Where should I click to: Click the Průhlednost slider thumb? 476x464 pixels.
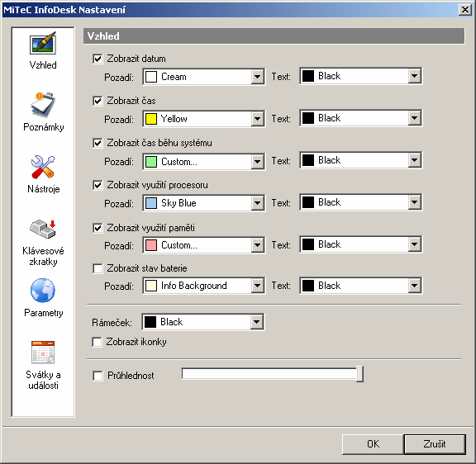click(359, 374)
